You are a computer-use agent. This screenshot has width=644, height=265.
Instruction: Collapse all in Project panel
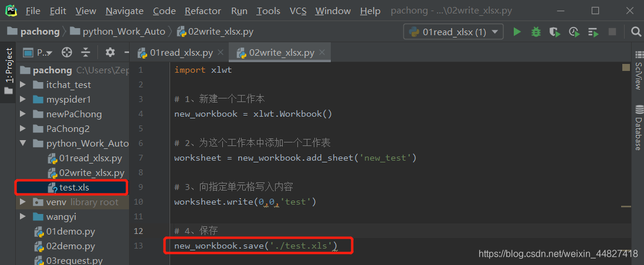click(x=86, y=52)
